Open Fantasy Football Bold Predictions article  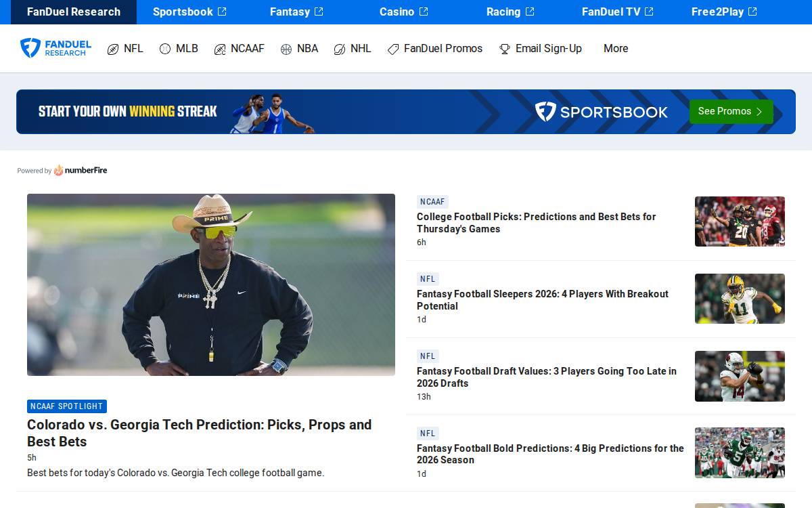click(x=550, y=454)
